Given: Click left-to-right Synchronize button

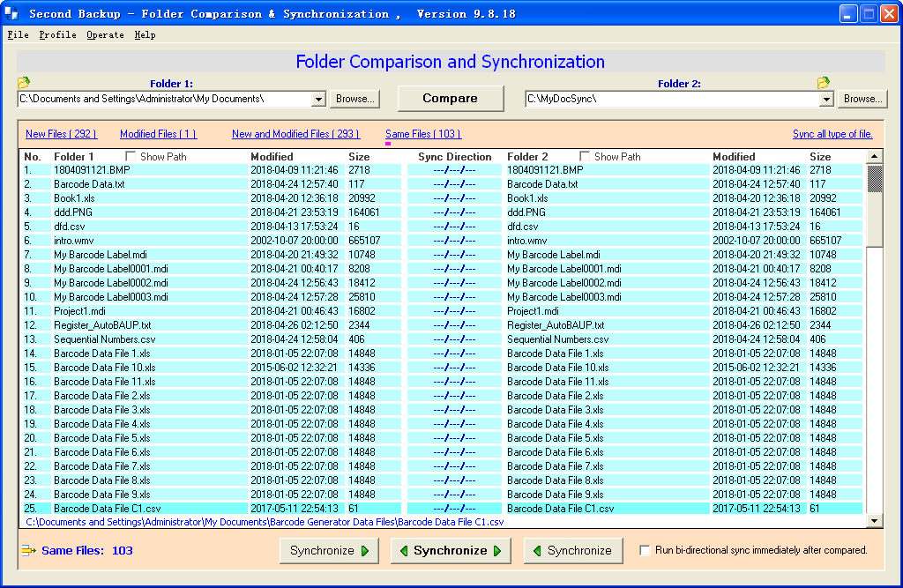Looking at the screenshot, I should point(330,551).
